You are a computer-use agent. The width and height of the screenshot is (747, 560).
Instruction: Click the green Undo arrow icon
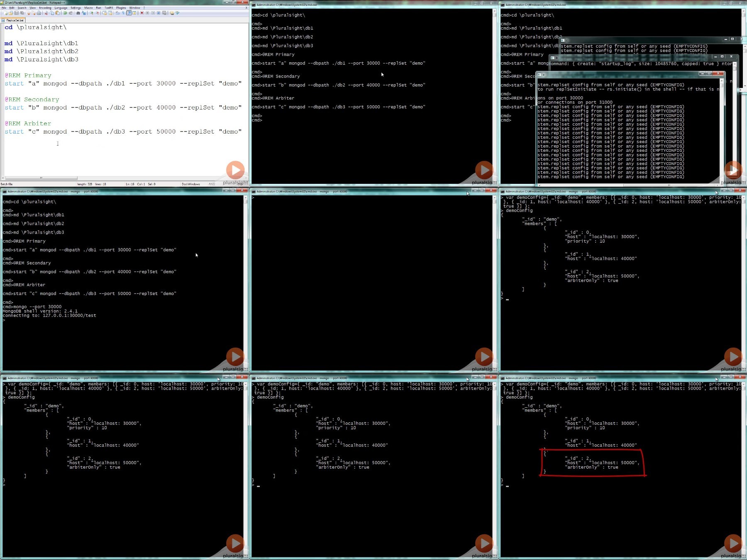tap(65, 13)
